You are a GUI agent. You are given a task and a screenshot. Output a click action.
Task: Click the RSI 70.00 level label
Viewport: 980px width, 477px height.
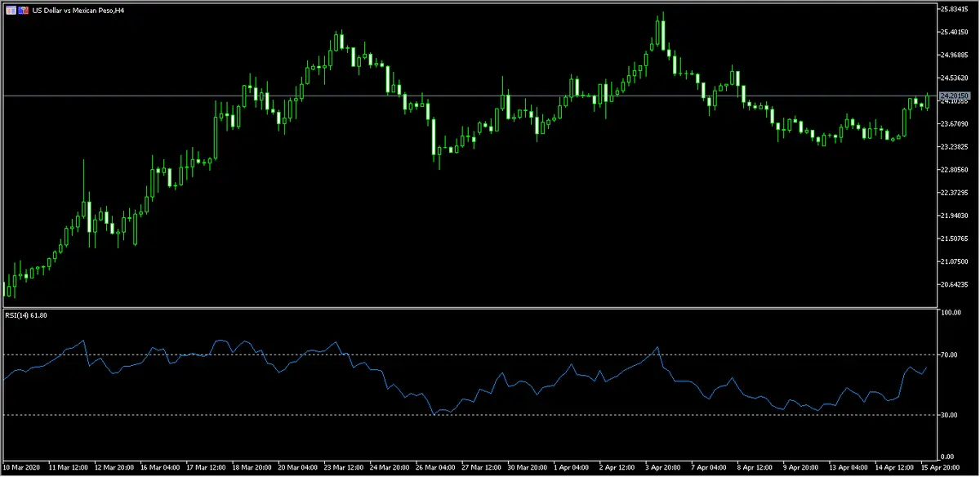(x=951, y=354)
